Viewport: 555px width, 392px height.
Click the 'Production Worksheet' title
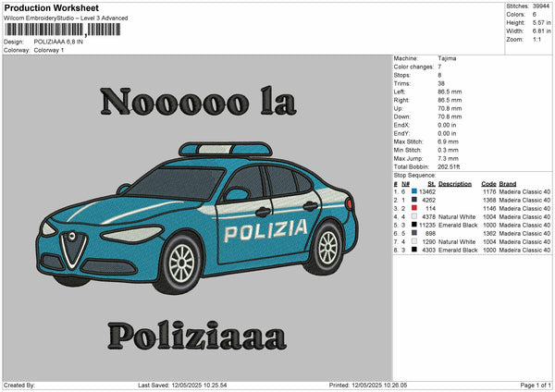[x=51, y=7]
